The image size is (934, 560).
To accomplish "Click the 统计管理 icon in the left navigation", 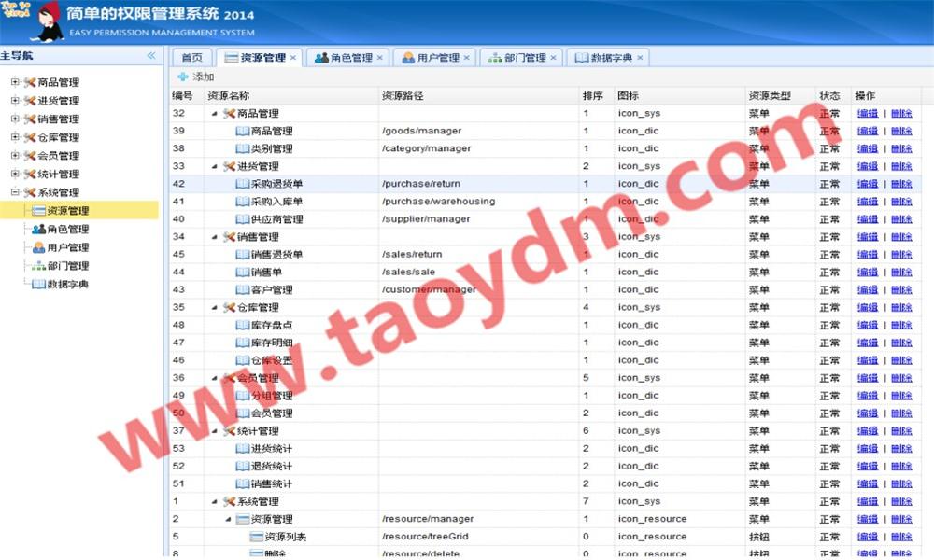I will click(x=30, y=175).
